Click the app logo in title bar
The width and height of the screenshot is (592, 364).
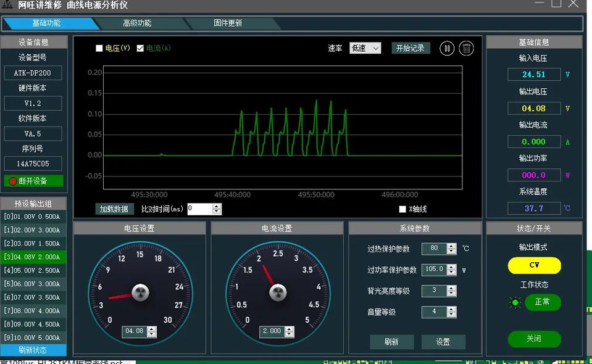[8, 5]
